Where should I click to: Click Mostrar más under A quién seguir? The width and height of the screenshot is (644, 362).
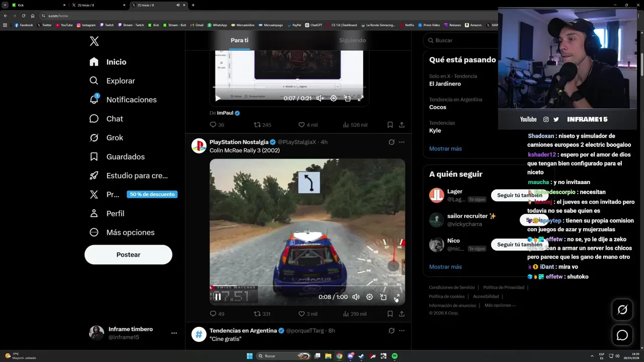[445, 267]
